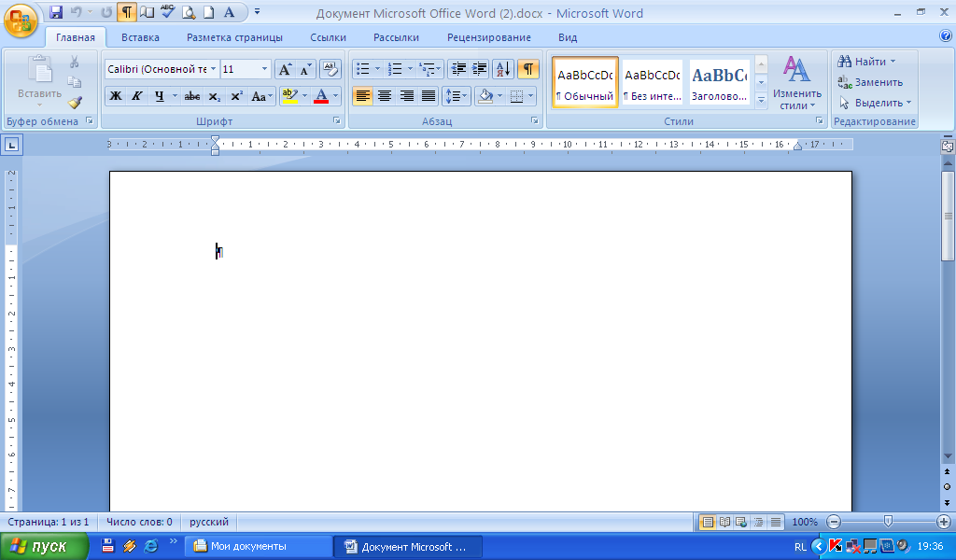Viewport: 956px width, 560px height.
Task: Toggle underline Ч formatting
Action: coord(159,96)
